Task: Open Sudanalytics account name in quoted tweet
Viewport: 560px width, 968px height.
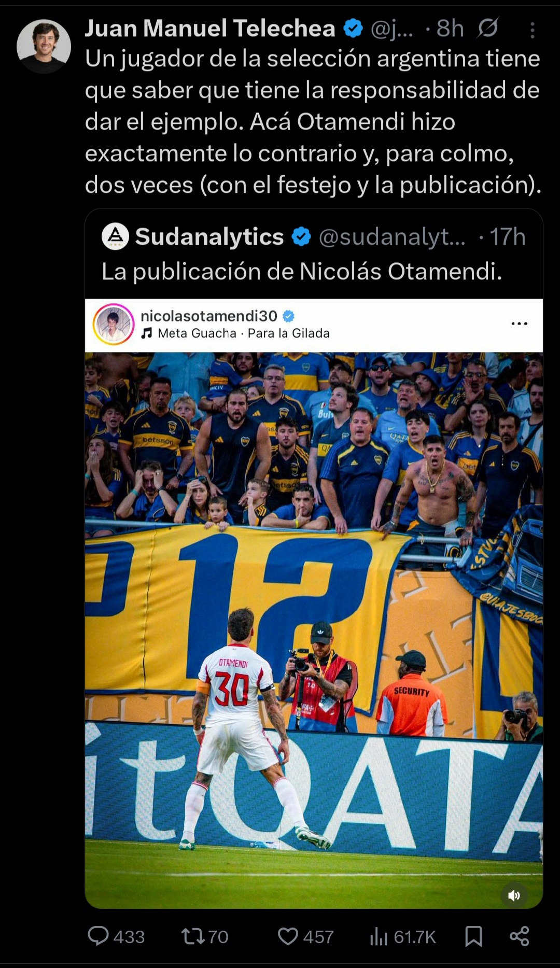Action: [x=209, y=236]
